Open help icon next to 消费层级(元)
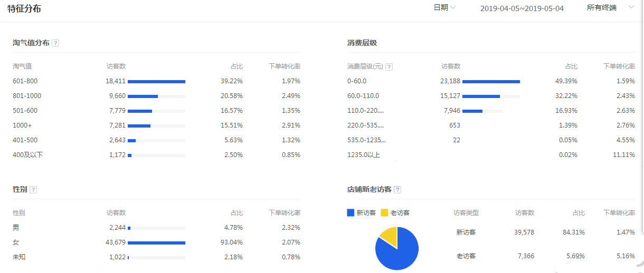This screenshot has width=644, height=273. (389, 67)
